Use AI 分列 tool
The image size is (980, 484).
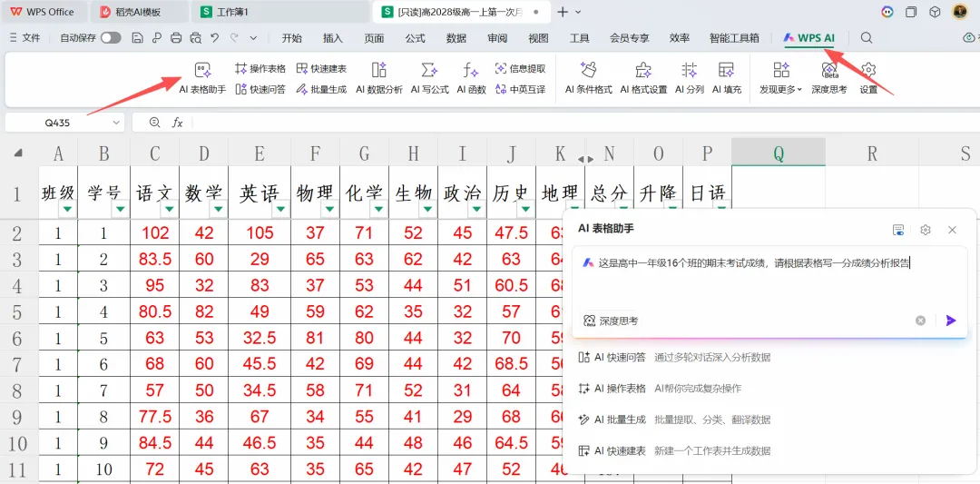click(690, 79)
